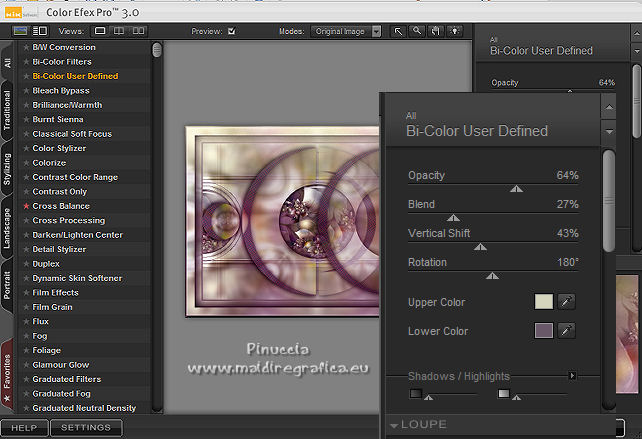Switch to single image view
The height and width of the screenshot is (439, 642).
[x=100, y=31]
